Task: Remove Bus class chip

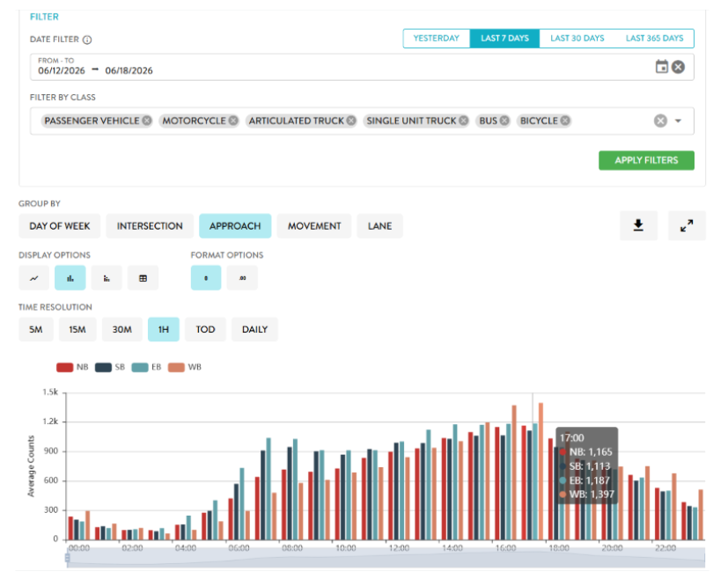Action: click(x=504, y=121)
